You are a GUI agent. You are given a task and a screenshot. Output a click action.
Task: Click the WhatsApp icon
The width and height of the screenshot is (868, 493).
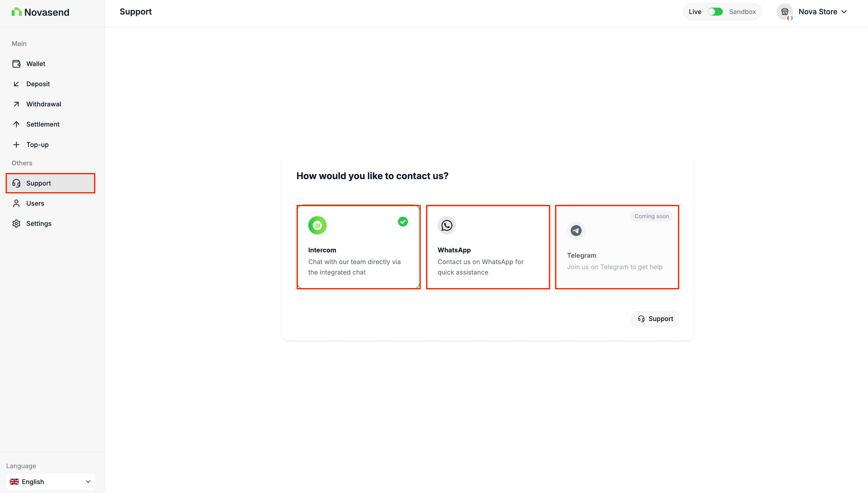pyautogui.click(x=446, y=225)
